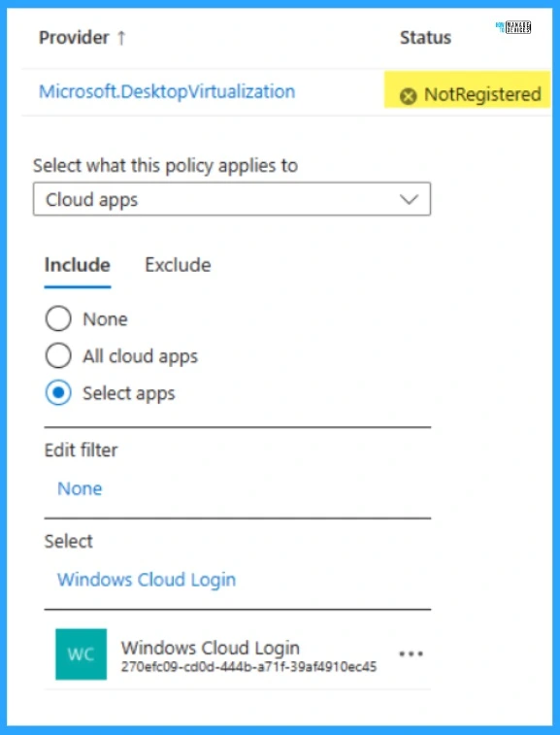Sort by the Provider column header
This screenshot has width=560, height=735.
(x=74, y=38)
